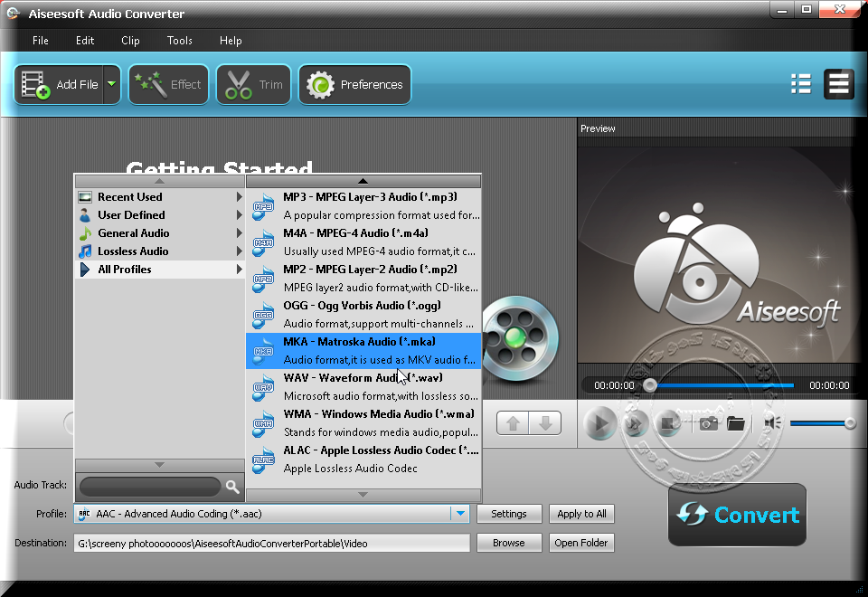Select ALAC - Apple Lossless Audio Codec text
This screenshot has width=868, height=597.
[381, 450]
